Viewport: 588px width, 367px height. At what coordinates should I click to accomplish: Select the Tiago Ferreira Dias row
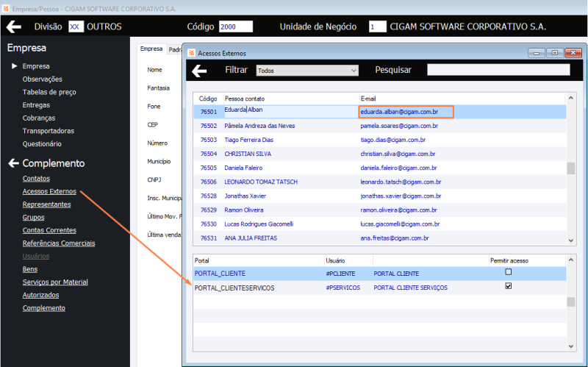point(380,140)
